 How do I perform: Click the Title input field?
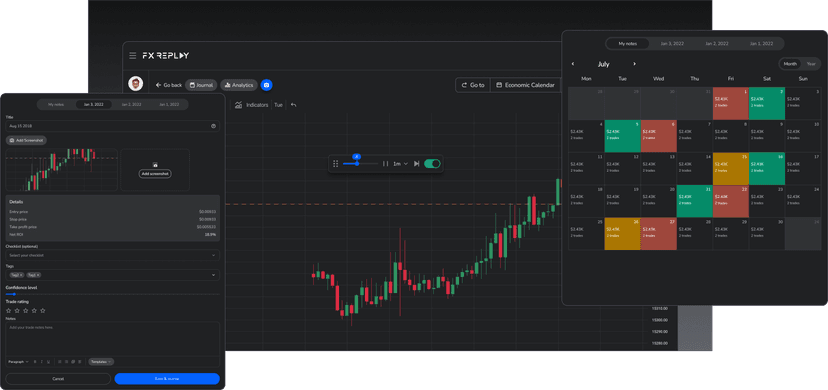[112, 126]
